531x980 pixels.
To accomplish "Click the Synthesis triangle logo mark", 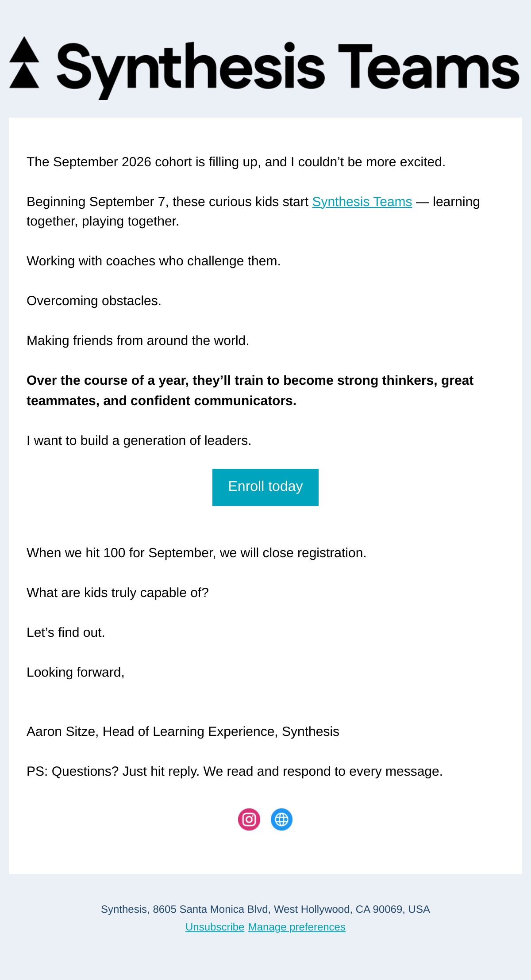I will tap(24, 62).
